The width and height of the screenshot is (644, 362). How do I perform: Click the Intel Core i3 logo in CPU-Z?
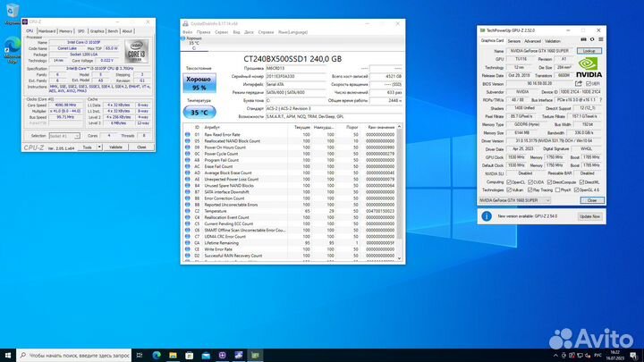coord(136,51)
